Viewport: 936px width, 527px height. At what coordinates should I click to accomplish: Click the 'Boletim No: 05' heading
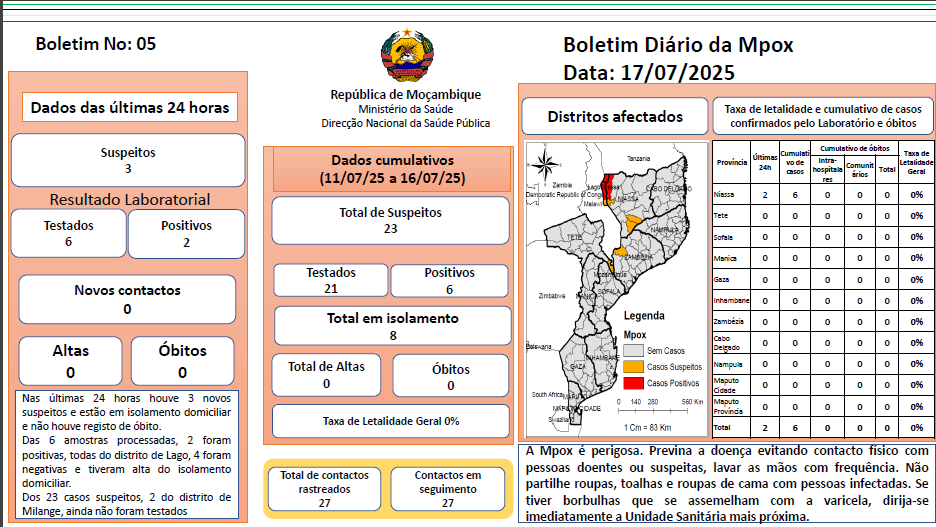96,44
